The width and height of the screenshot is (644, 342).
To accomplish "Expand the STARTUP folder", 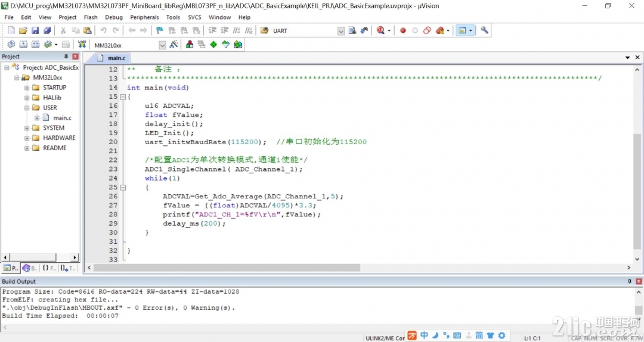I will point(27,88).
